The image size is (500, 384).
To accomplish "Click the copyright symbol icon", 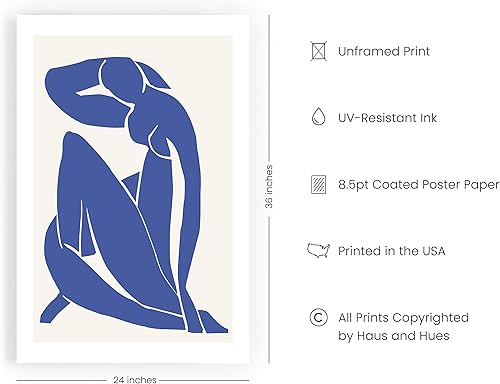I will [318, 317].
